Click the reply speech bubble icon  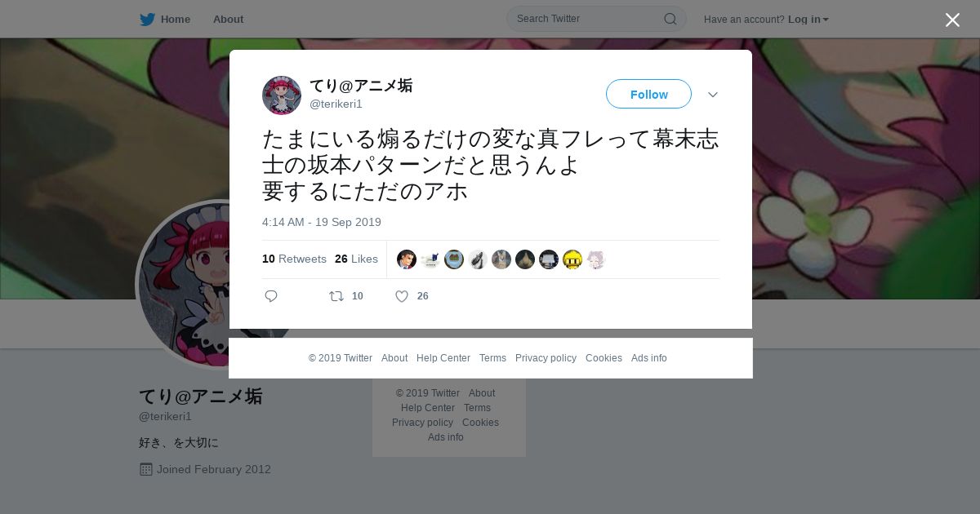[x=271, y=296]
